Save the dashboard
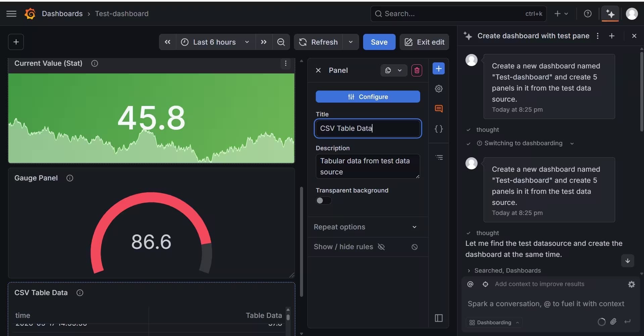 coord(379,42)
